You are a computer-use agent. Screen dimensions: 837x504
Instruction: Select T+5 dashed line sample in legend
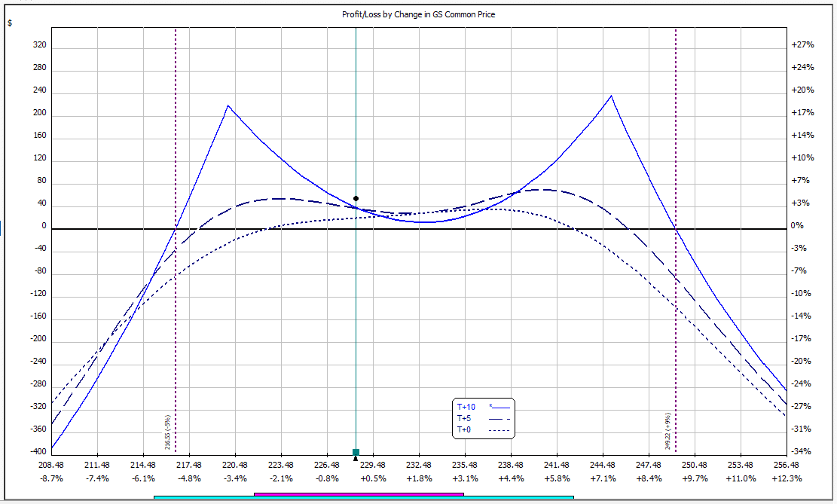(x=499, y=419)
